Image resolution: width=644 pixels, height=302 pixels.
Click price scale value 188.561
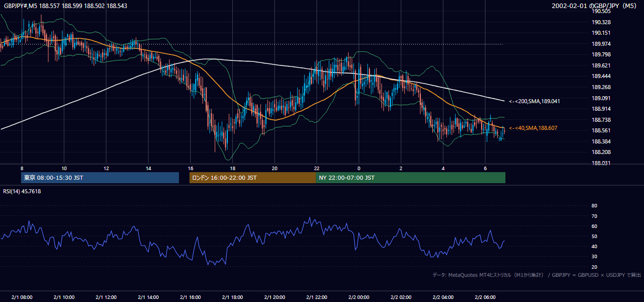(601, 130)
